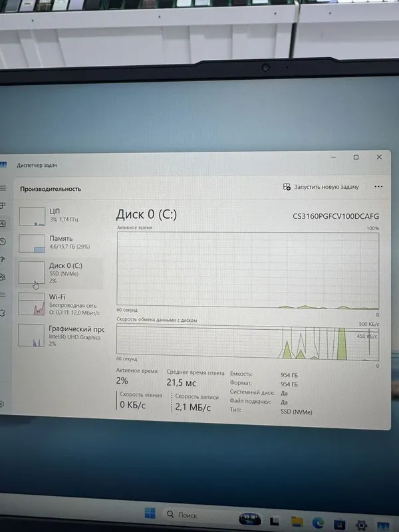Open the App history sidebar icon
399x532 pixels.
coord(3,241)
